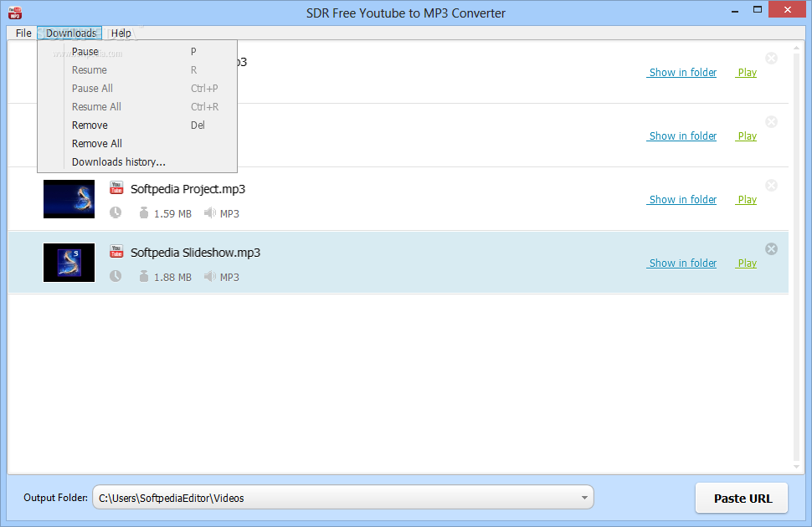This screenshot has height=527, width=812.
Task: Click Show in folder for the first download
Action: pos(682,73)
